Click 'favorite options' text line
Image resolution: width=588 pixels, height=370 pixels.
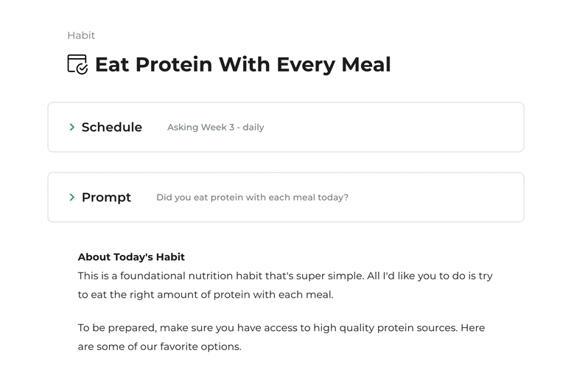click(159, 346)
